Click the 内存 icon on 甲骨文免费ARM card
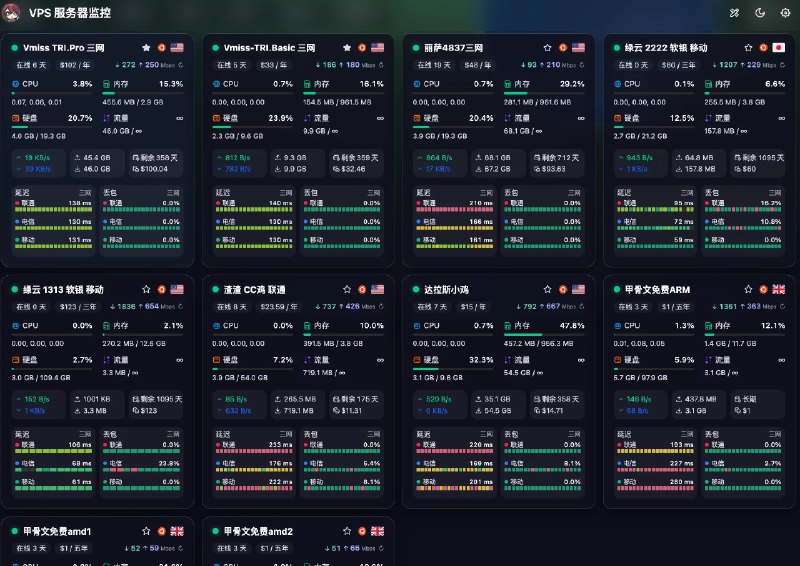The width and height of the screenshot is (800, 566). [x=708, y=326]
